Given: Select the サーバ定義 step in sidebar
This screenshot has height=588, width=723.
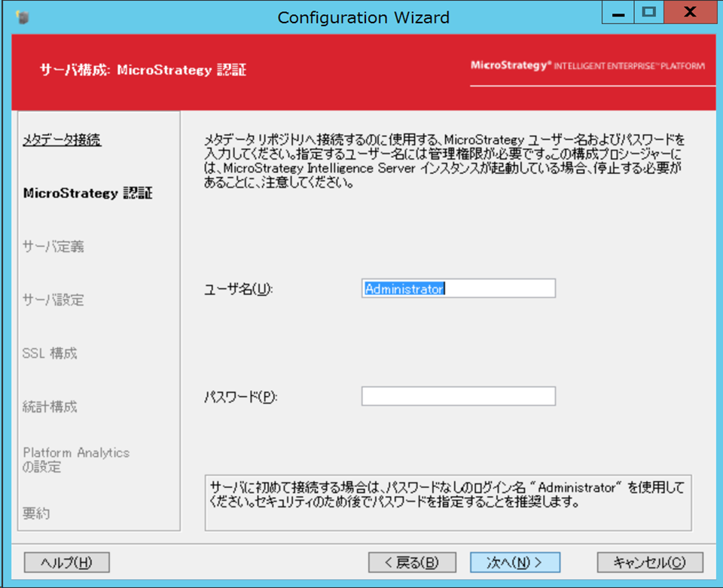Looking at the screenshot, I should 53,246.
